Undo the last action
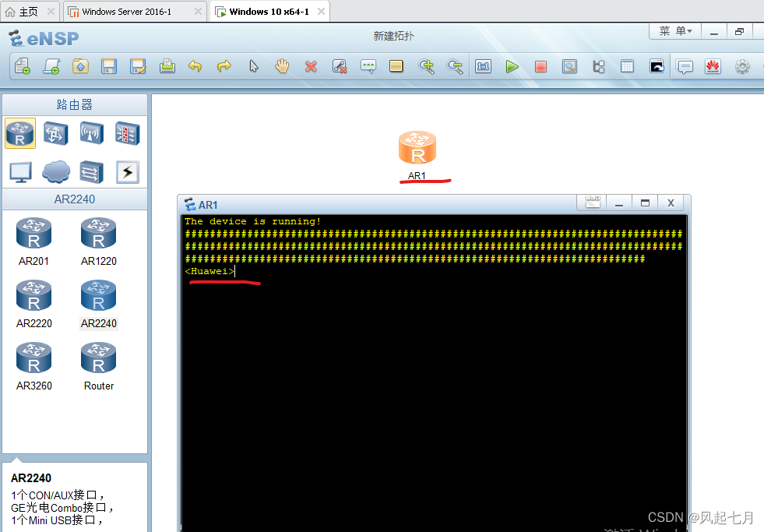764x532 pixels. pos(195,66)
